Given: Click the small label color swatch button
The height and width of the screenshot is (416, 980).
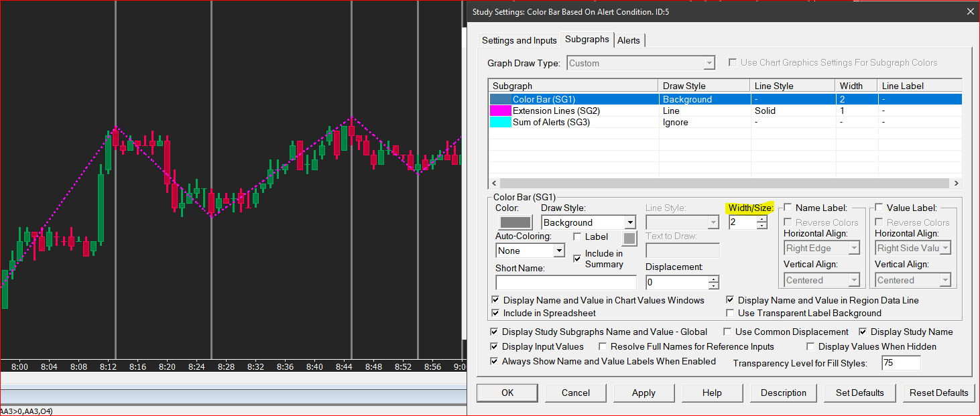Looking at the screenshot, I should pyautogui.click(x=629, y=238).
